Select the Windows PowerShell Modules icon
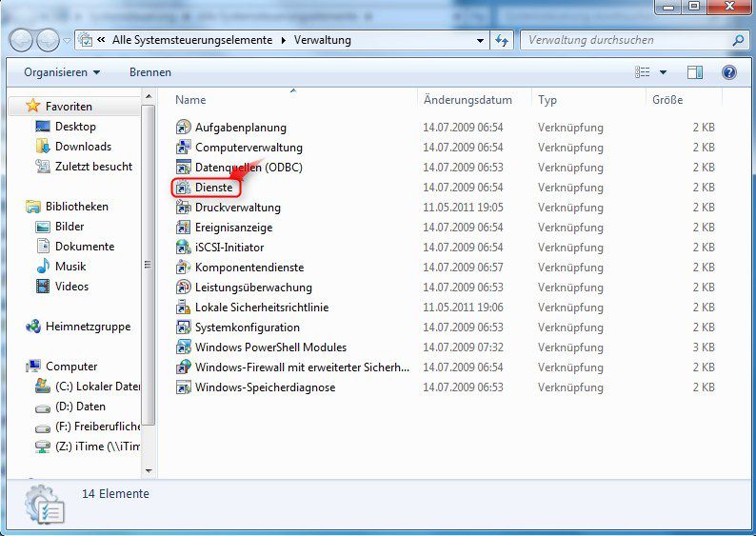The image size is (756, 536). (183, 347)
